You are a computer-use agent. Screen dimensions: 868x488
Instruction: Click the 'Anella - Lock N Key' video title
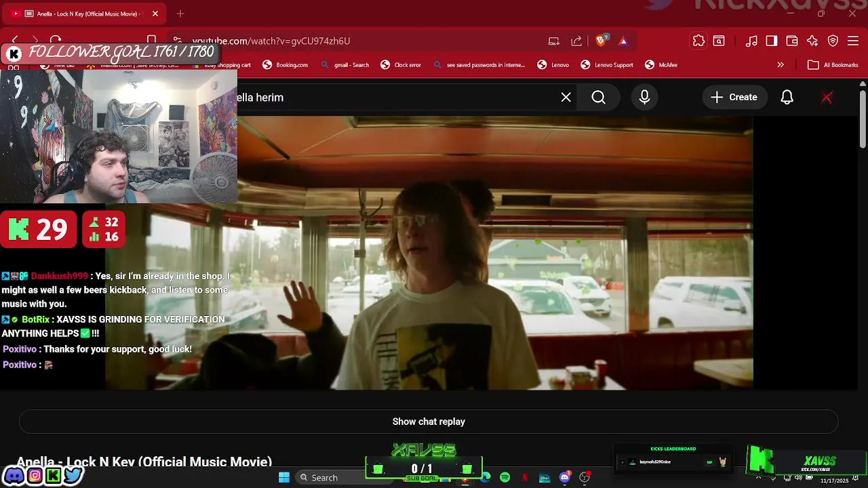144,462
